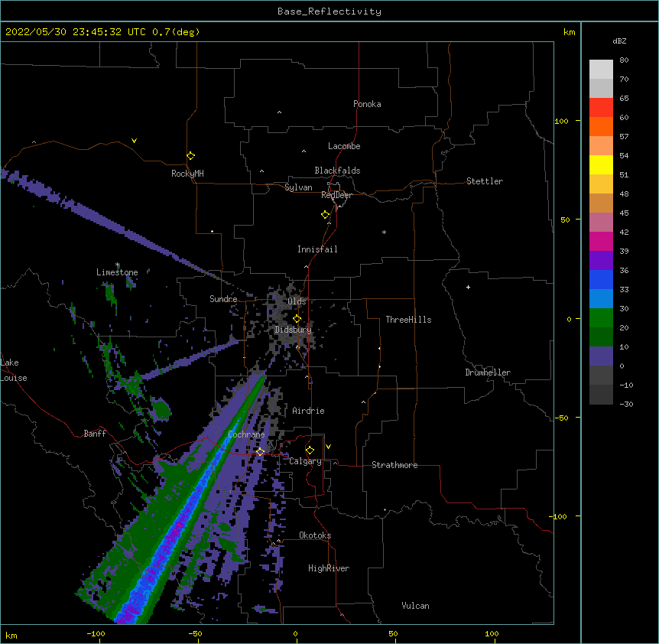Click the asterisk marker east of Innisfail
Image resolution: width=659 pixels, height=644 pixels.
[x=384, y=232]
